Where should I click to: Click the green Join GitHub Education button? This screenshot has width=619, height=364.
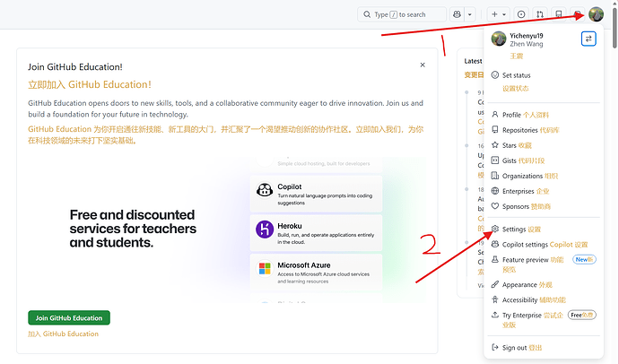[x=69, y=318]
